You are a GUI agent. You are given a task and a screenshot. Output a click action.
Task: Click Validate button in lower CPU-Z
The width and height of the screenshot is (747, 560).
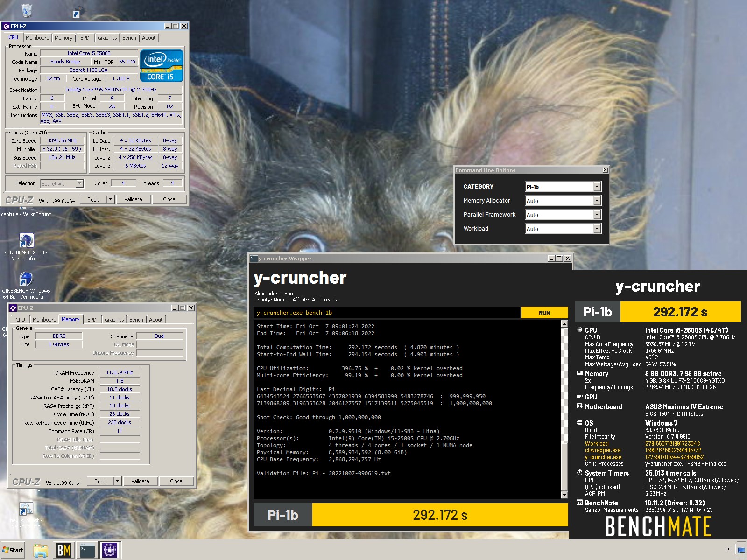pyautogui.click(x=140, y=481)
